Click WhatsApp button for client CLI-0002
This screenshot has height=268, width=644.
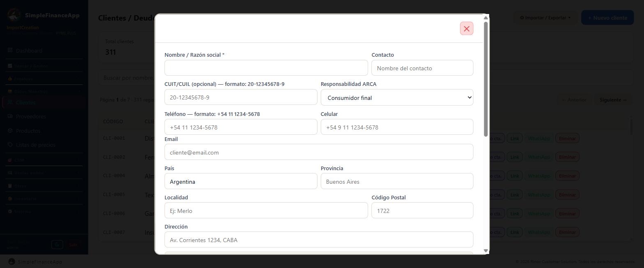click(538, 157)
